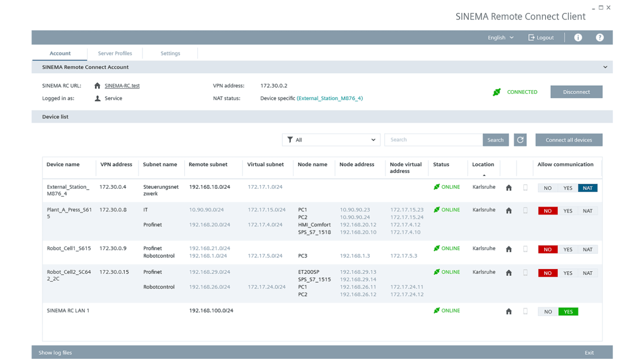The height and width of the screenshot is (362, 644).
Task: Click home icon in SINEMA RC LAN 1 row
Action: pyautogui.click(x=509, y=311)
